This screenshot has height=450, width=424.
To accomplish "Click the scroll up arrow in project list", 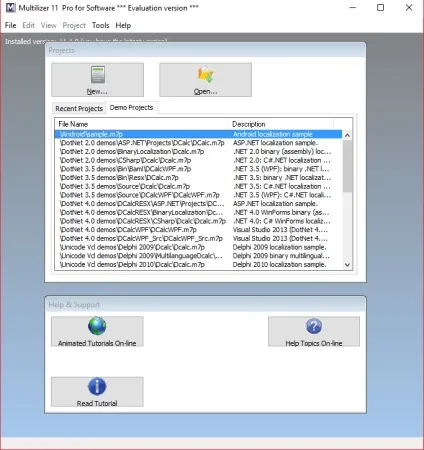I will coord(347,135).
